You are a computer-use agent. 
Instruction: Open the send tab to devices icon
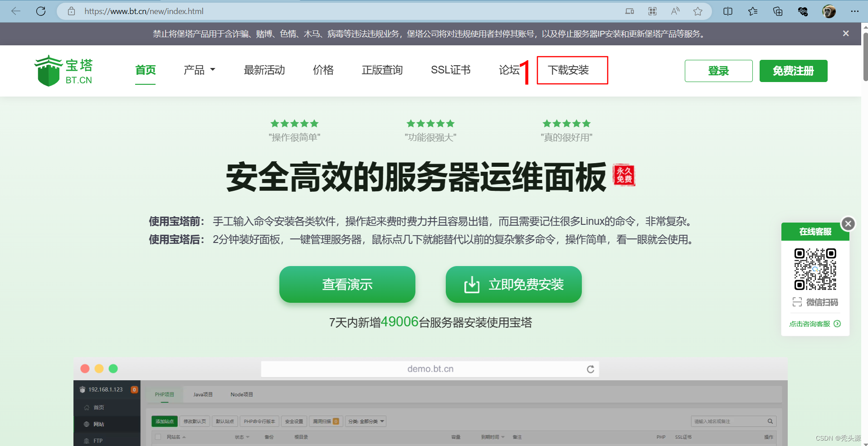(x=629, y=11)
